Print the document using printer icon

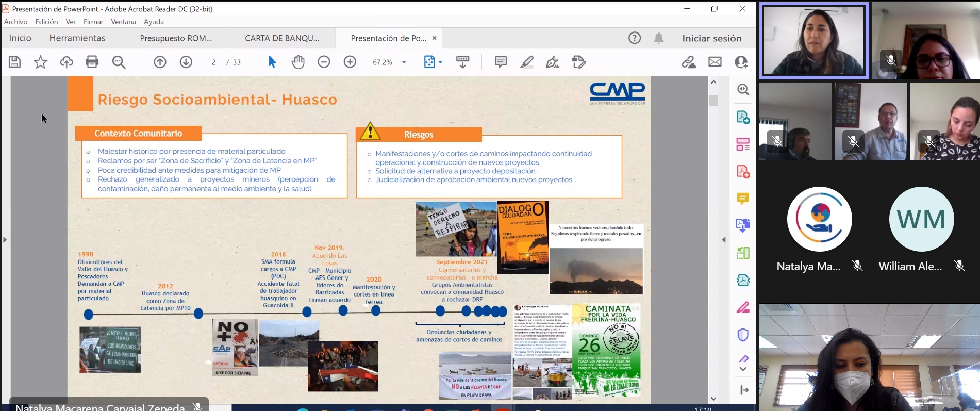[x=92, y=62]
